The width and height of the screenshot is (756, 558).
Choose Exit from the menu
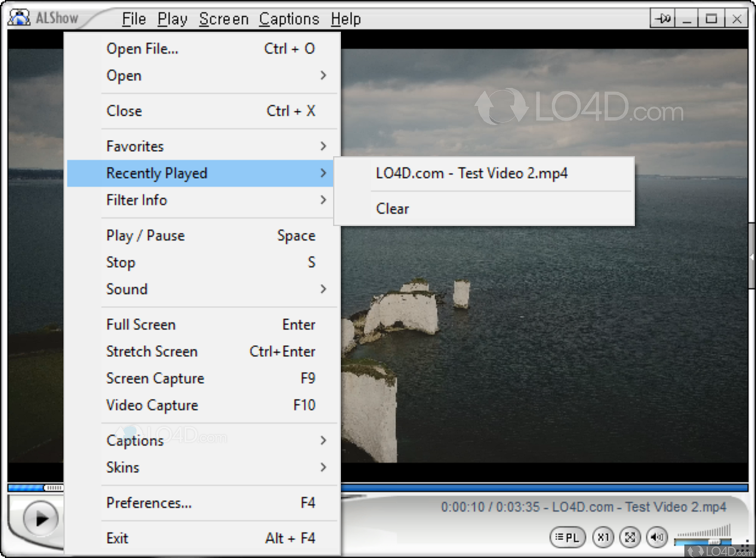pyautogui.click(x=202, y=538)
